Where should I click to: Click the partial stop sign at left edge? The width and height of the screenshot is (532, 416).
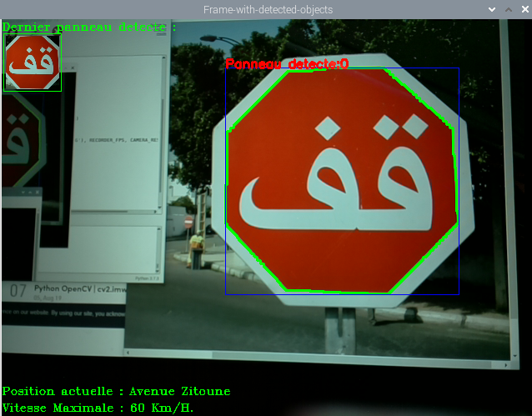18,142
